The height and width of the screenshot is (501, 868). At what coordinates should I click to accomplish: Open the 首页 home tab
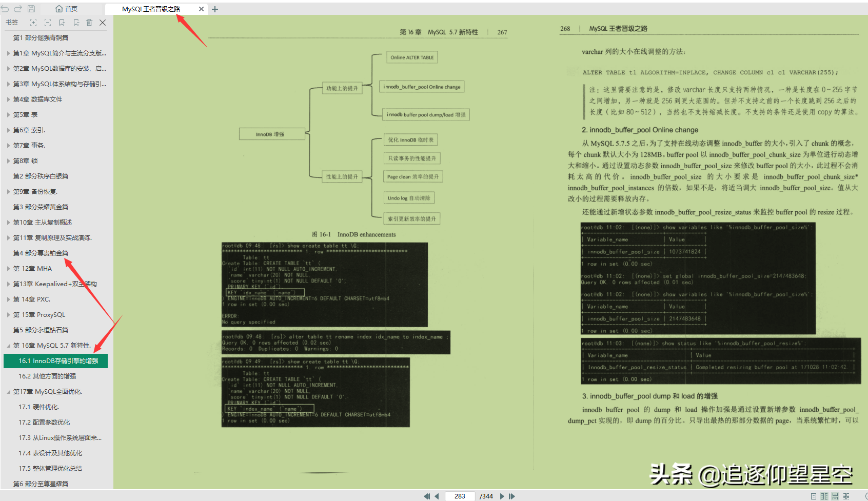click(x=67, y=9)
